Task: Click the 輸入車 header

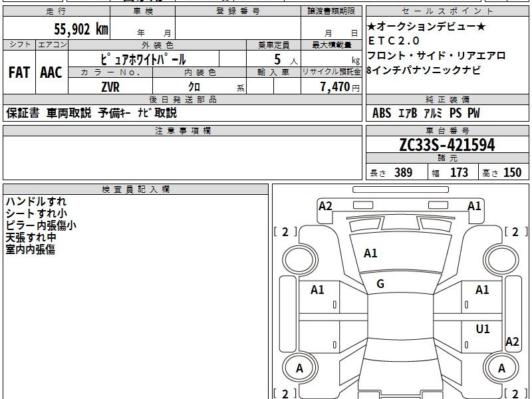Action: tap(273, 72)
